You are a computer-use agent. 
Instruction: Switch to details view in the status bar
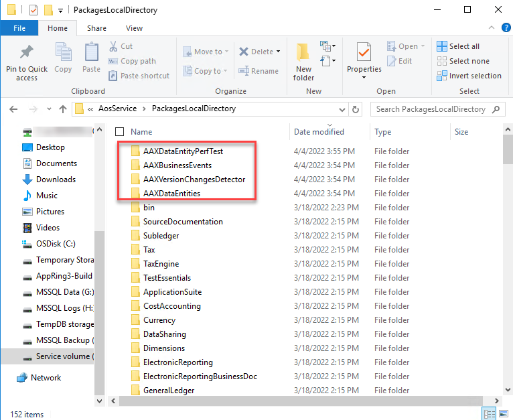point(489,413)
